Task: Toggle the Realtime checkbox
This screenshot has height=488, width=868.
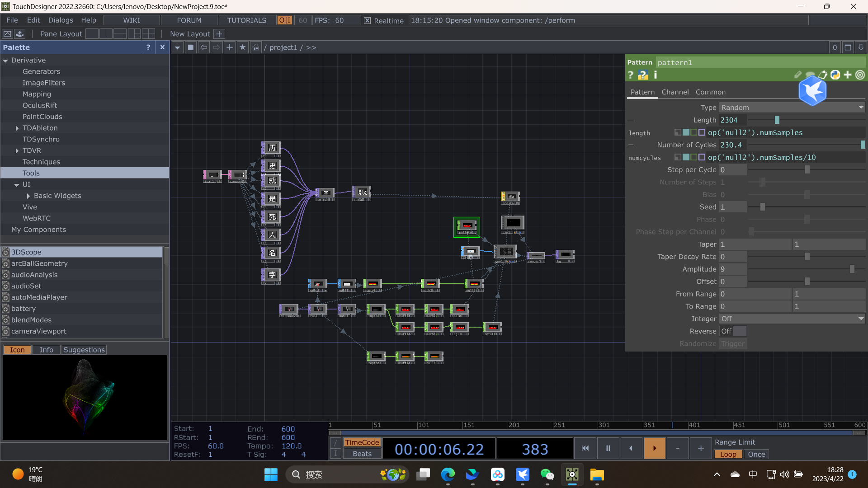Action: point(368,20)
